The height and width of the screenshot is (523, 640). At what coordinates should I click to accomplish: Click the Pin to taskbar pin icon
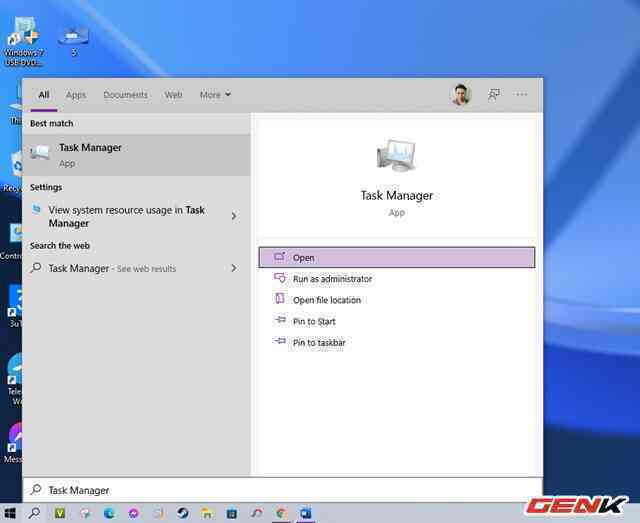coord(280,341)
